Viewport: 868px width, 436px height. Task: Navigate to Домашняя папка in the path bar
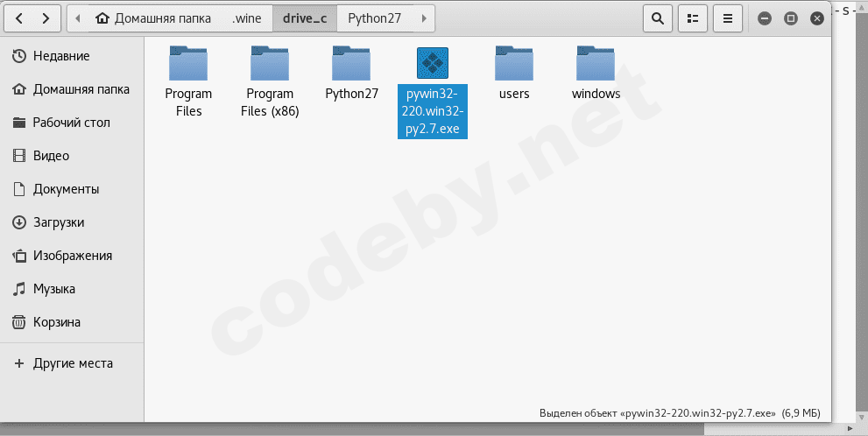pyautogui.click(x=152, y=18)
